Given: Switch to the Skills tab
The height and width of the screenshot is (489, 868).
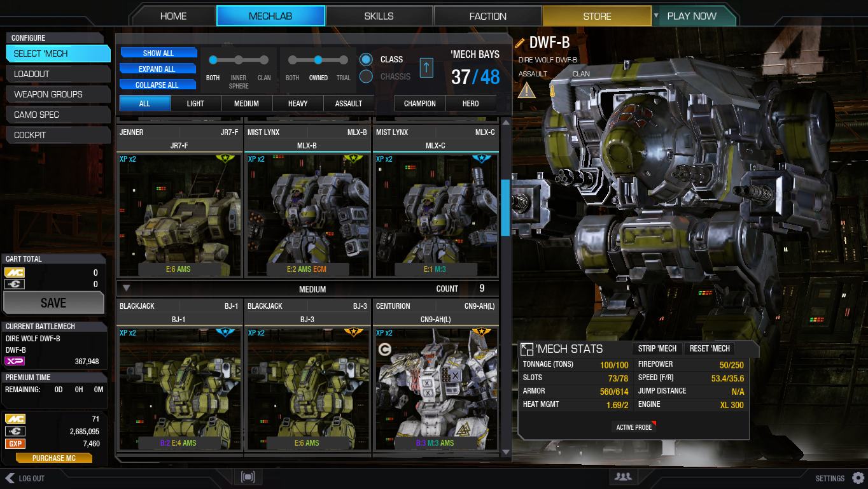Looking at the screenshot, I should tap(379, 16).
